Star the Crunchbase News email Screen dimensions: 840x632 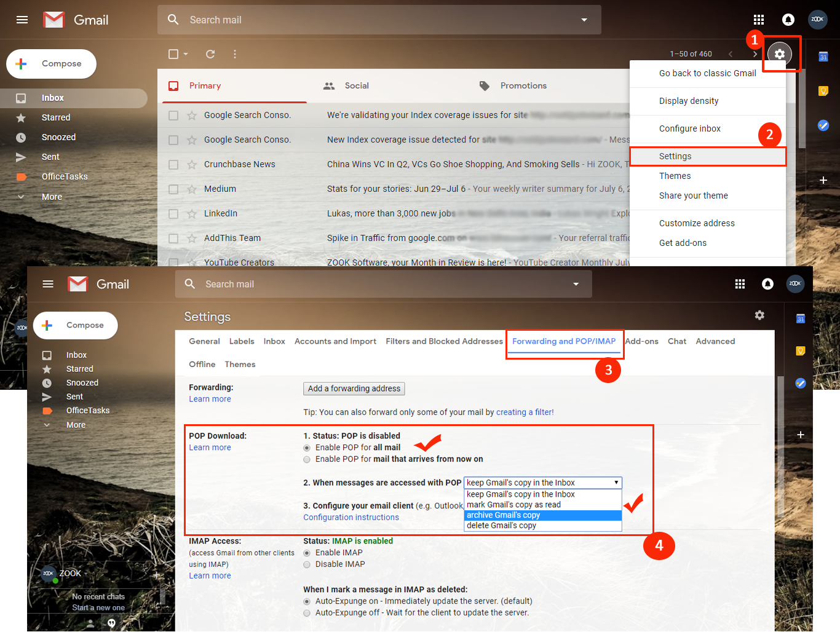(x=192, y=164)
